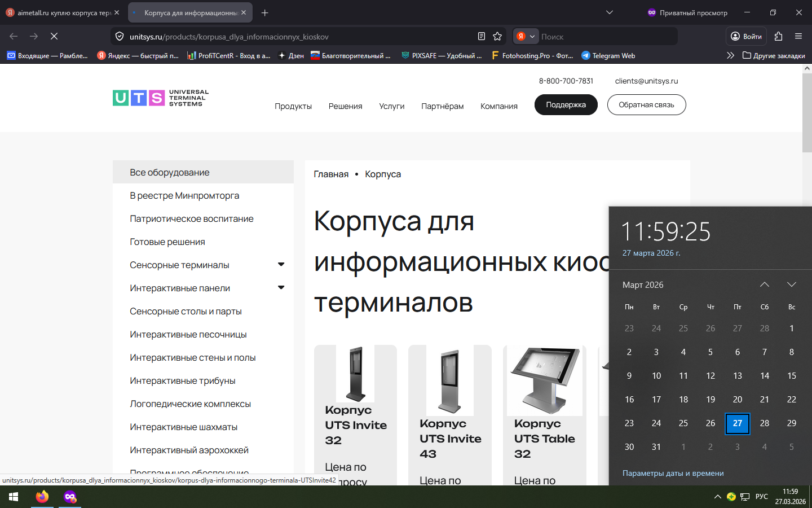812x508 pixels.
Task: Open the extensions puzzle icon
Action: 779,36
